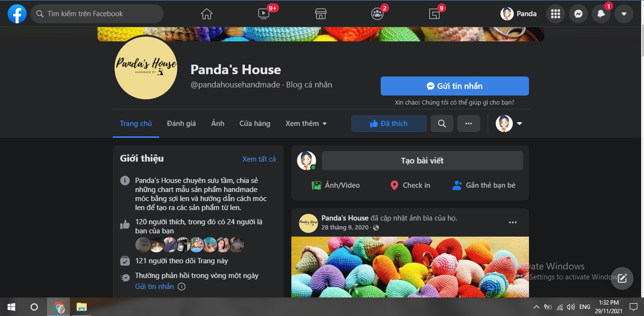Image resolution: width=644 pixels, height=316 pixels.
Task: Open the page three-dot options button
Action: tap(469, 124)
